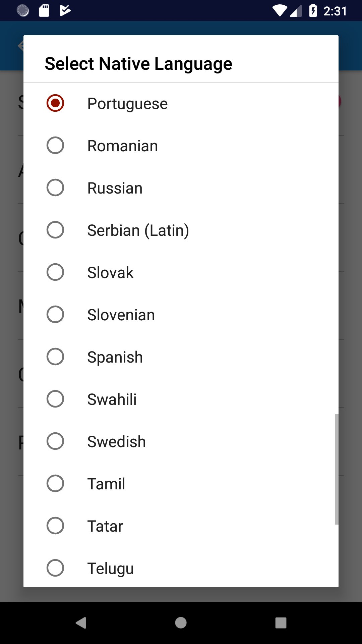362x644 pixels.
Task: Pick Serbian (Latin) from the list
Action: 55,230
